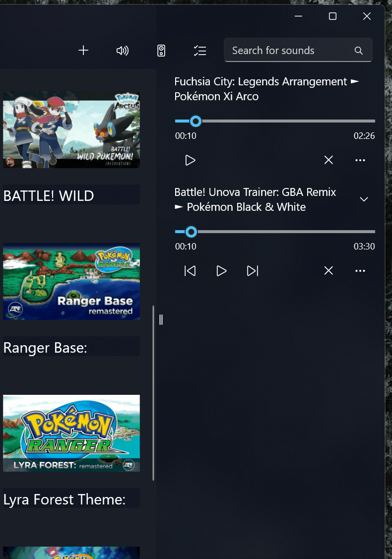Click Battle! Unova Trainer: GBA Remix title
Viewport: 392px width, 559px height.
click(255, 199)
